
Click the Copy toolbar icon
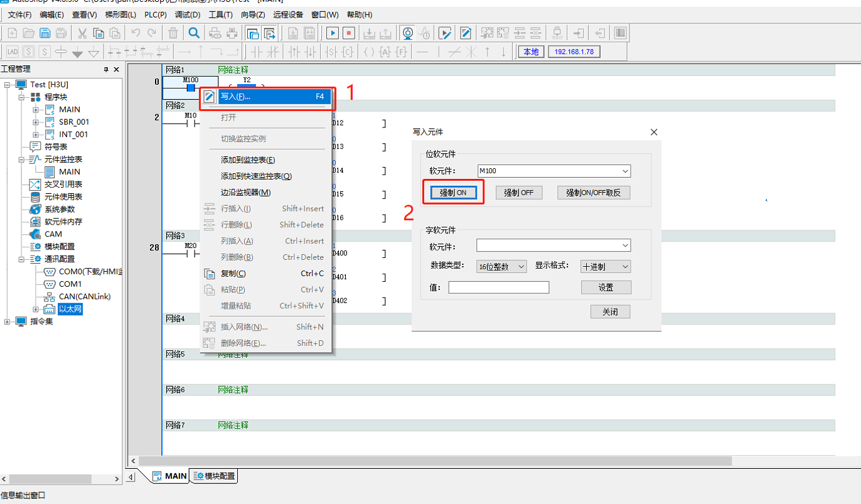coord(99,33)
